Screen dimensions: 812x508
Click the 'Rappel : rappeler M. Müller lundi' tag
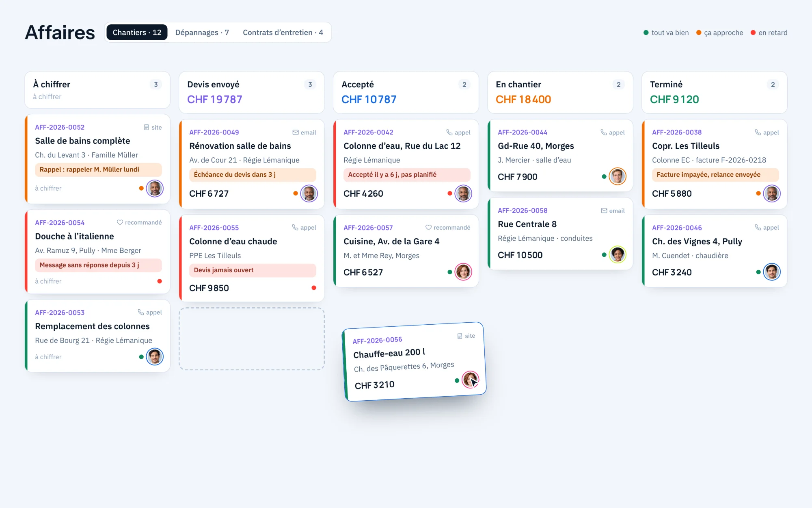click(x=98, y=169)
